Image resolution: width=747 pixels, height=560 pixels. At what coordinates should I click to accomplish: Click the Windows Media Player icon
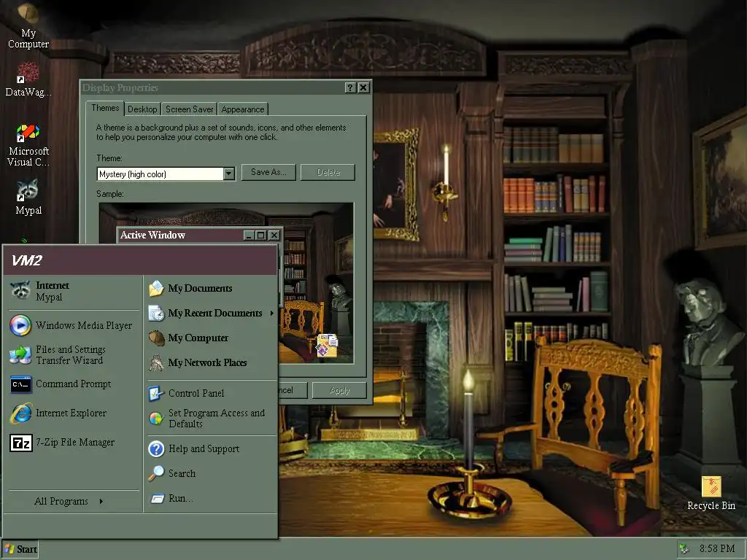[x=20, y=325]
